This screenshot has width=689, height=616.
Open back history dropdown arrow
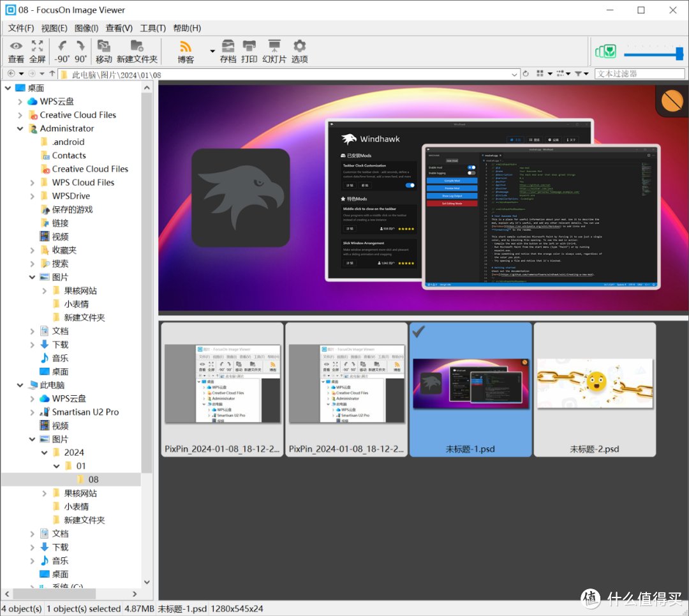21,74
